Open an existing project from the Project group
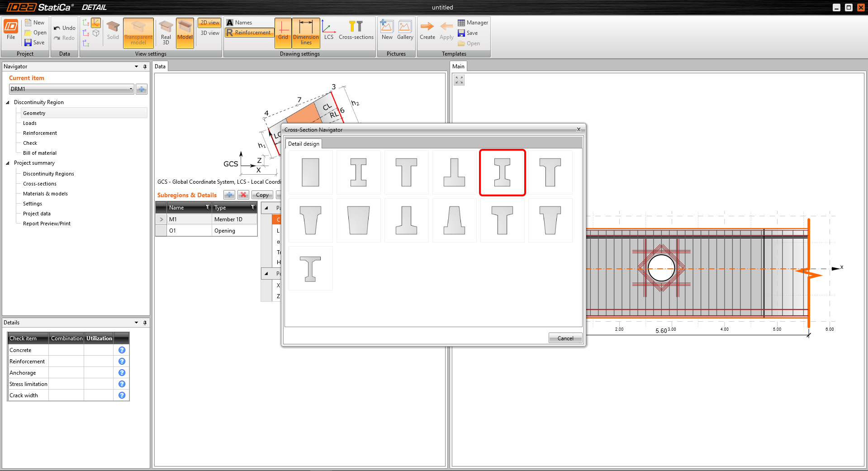Viewport: 868px width, 471px height. 35,33
